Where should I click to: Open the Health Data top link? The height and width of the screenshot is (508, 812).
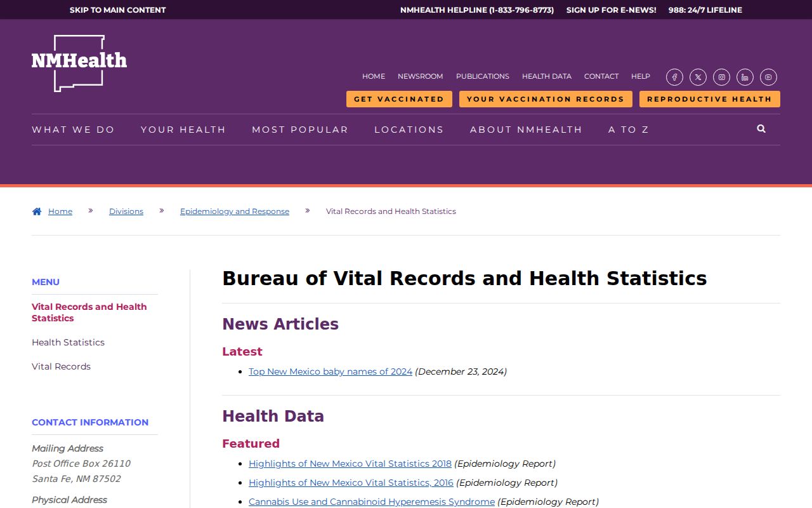[x=547, y=76]
